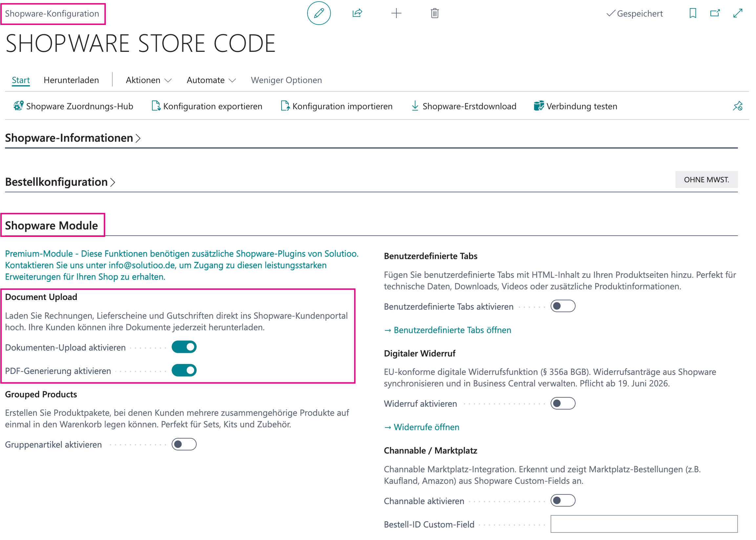The image size is (756, 540).
Task: Turn off Dokumenten-Upload aktivieren switch
Action: (184, 347)
